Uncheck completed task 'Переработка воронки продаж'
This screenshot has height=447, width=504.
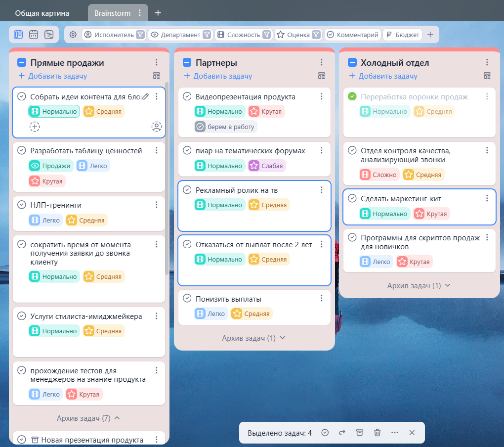pos(352,96)
